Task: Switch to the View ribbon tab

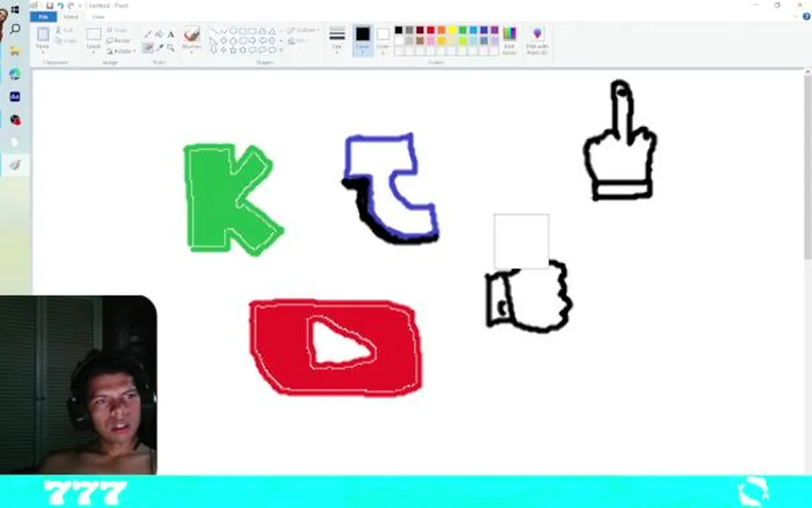Action: 98,17
